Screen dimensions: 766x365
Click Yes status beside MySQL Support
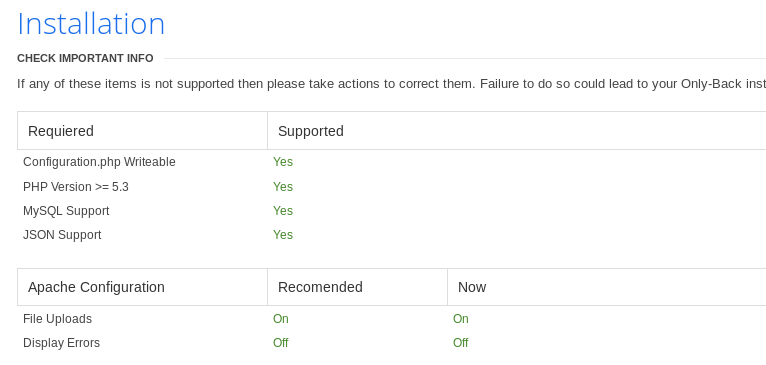pos(283,211)
